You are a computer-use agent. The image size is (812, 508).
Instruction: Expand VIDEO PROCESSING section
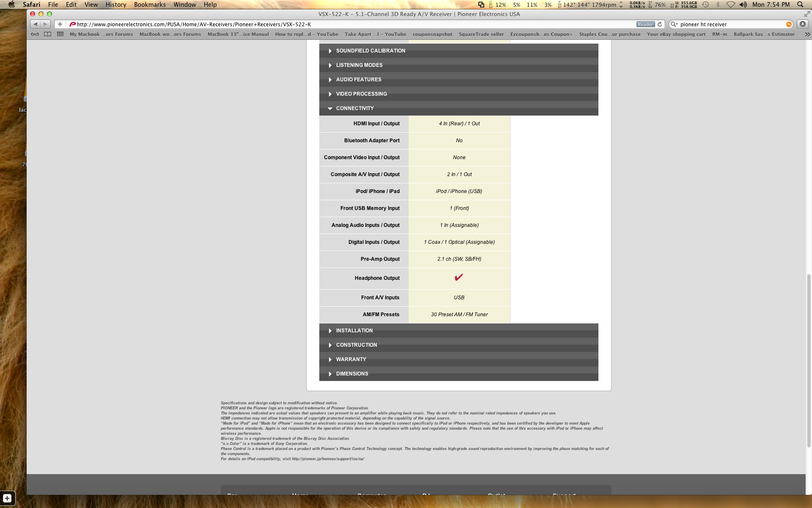tap(458, 94)
